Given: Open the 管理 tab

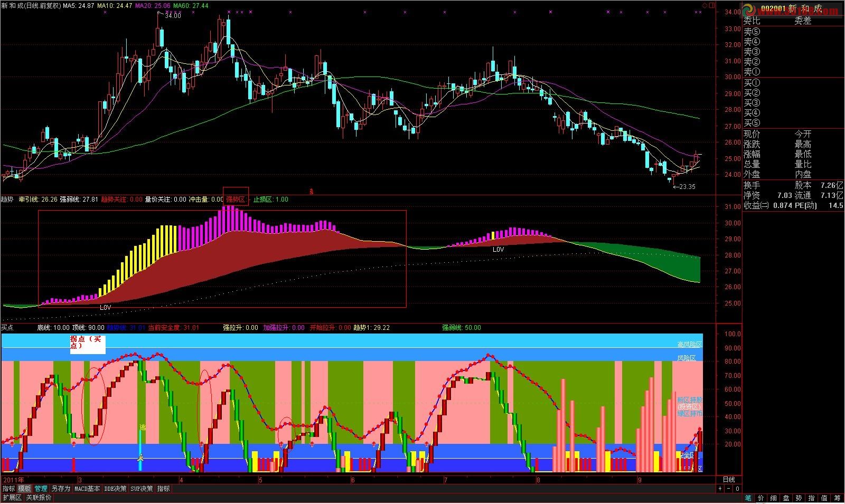Looking at the screenshot, I should click(x=41, y=489).
